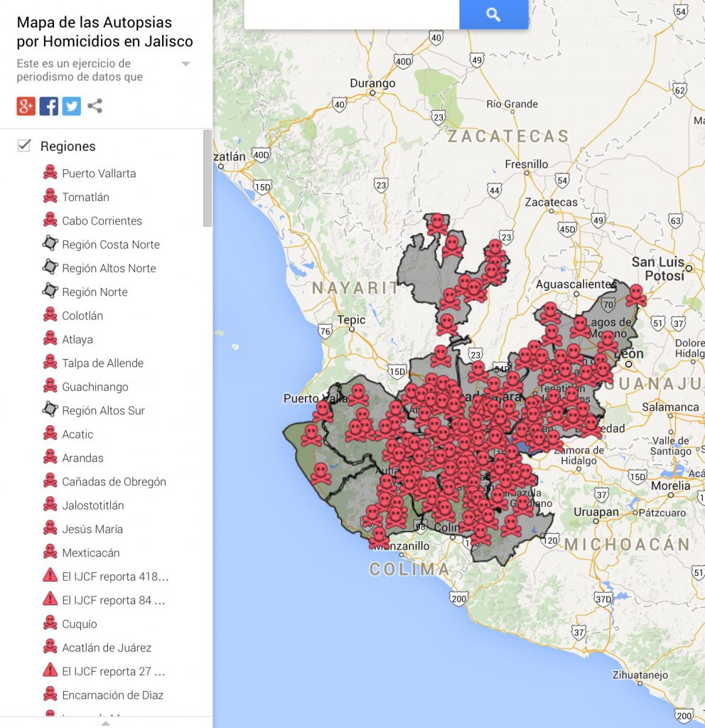Open the 'El IJCF reporta 418...' warning icon
705x728 pixels.
click(50, 576)
